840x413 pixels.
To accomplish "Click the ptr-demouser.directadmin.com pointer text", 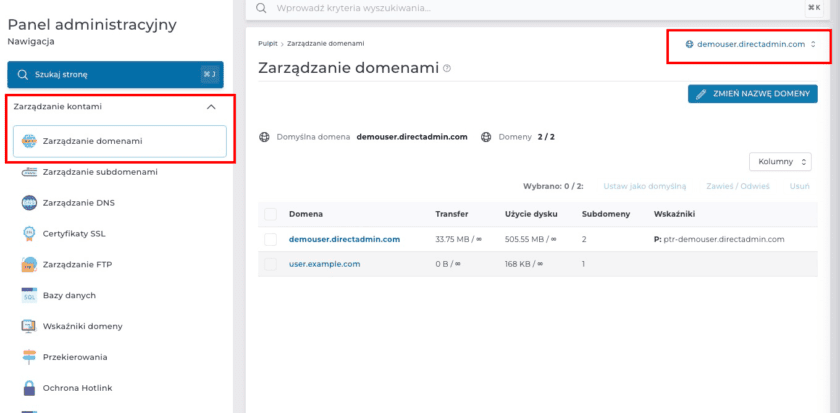I will [x=724, y=239].
